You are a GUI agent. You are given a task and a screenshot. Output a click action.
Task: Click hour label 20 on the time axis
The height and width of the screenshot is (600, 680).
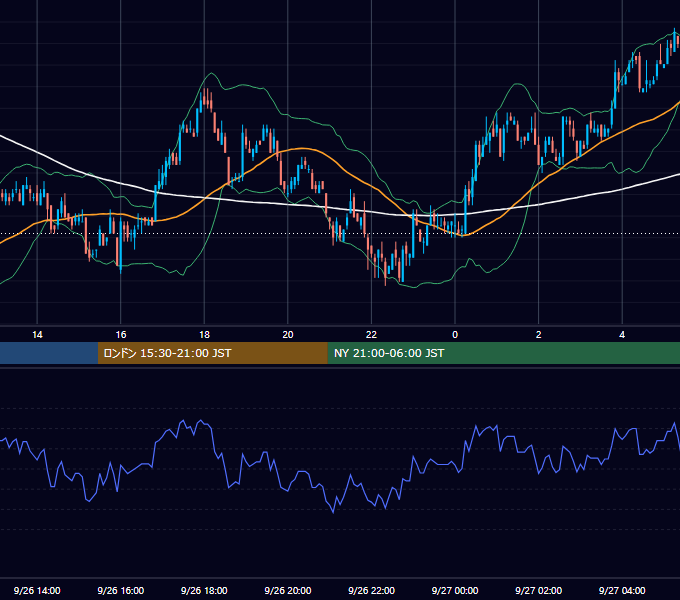click(x=288, y=335)
